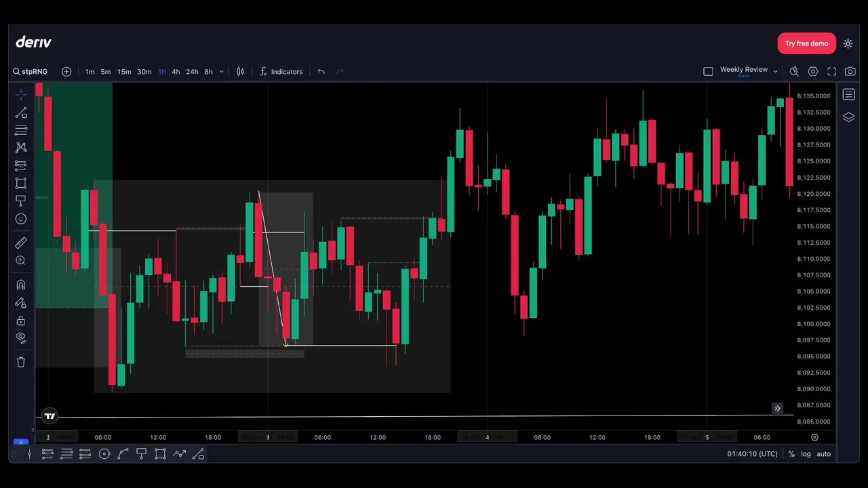Image resolution: width=868 pixels, height=488 pixels.
Task: Grab the favorites toolbar drag handle
Action: pos(15,454)
